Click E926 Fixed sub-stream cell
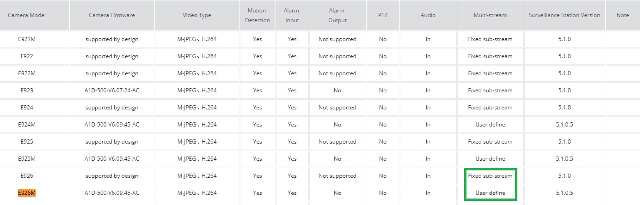644x205 pixels. pos(490,176)
